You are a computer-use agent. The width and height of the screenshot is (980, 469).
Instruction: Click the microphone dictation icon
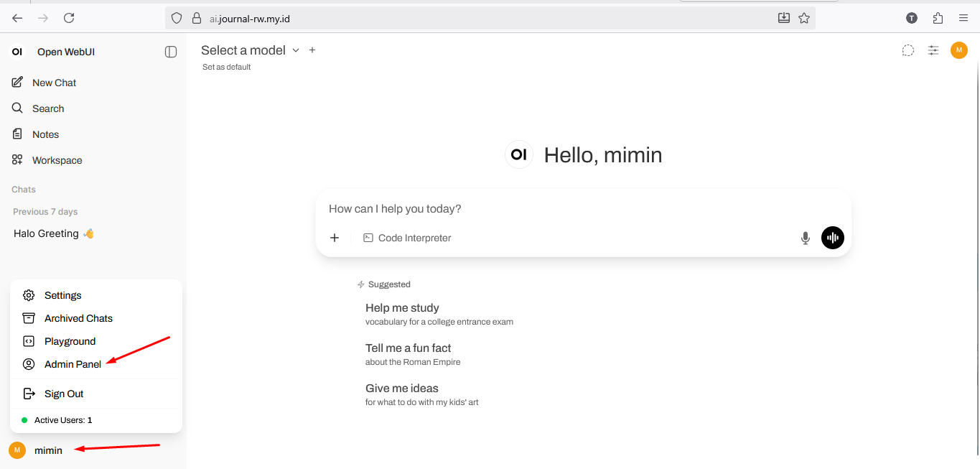pyautogui.click(x=806, y=238)
